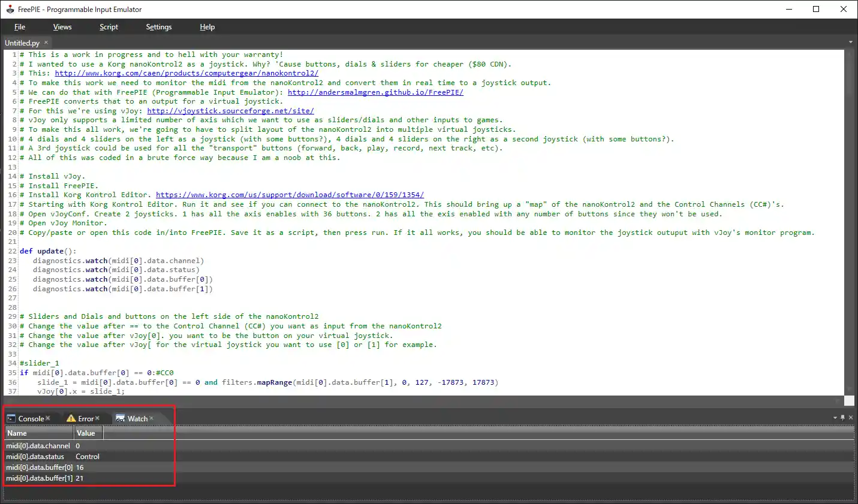
Task: Open the andersmalmgren FreePIE GitHub link
Action: coord(375,92)
